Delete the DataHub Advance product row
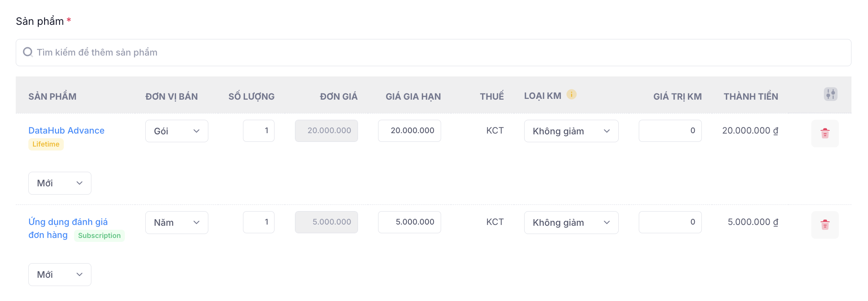868x301 pixels. coord(825,134)
